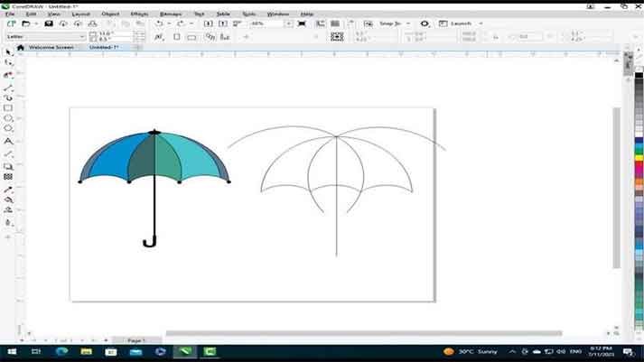The height and width of the screenshot is (362, 644).
Task: Select the Freehand drawing tool
Action: [8, 88]
